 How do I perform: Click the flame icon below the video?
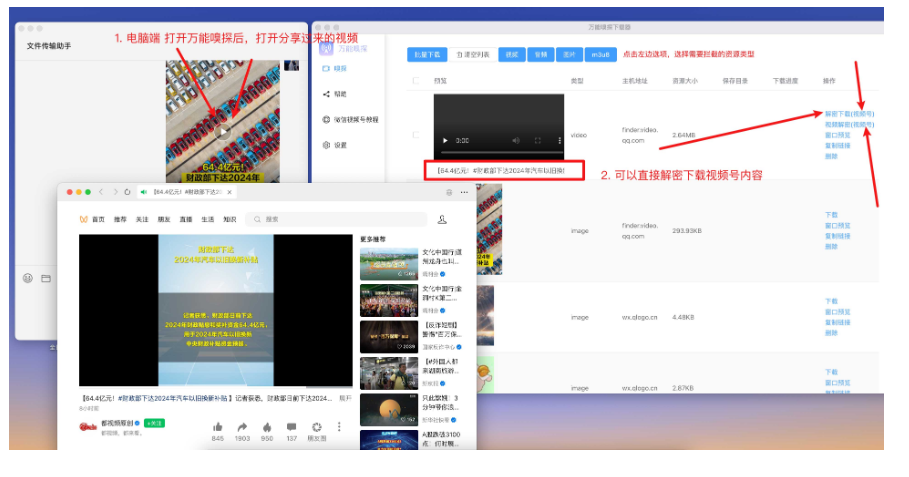tap(267, 427)
